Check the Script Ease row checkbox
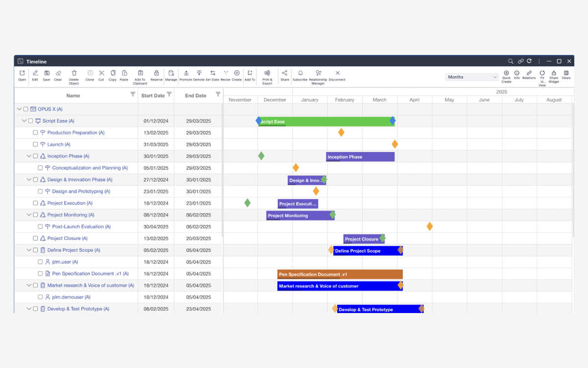Screen dimensions: 588x368 pos(30,121)
